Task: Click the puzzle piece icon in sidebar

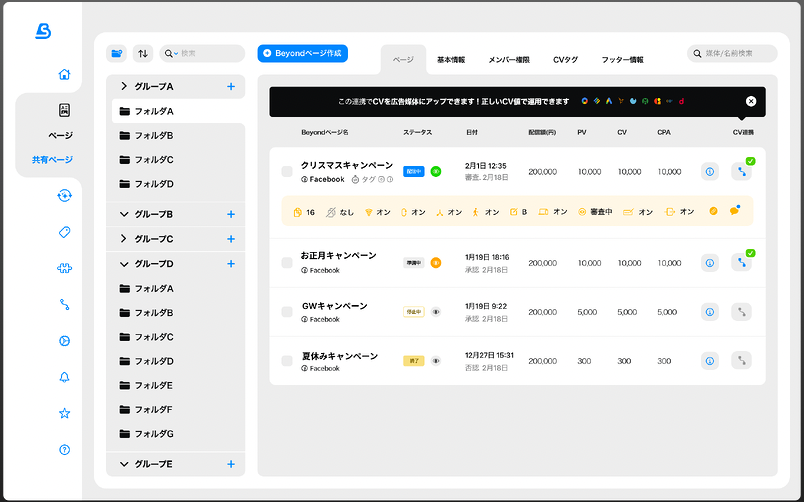Action: click(x=65, y=268)
